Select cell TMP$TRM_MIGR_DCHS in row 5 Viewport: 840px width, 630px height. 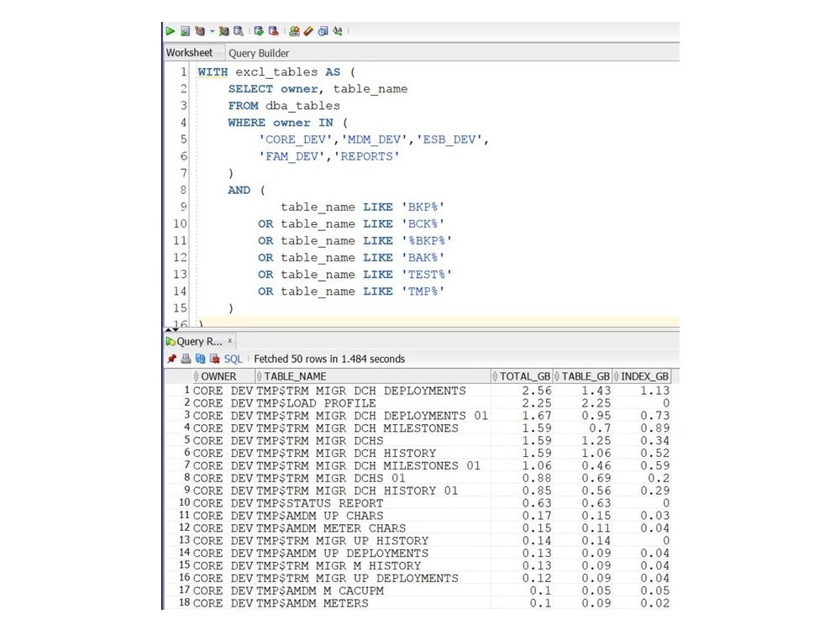click(372, 440)
